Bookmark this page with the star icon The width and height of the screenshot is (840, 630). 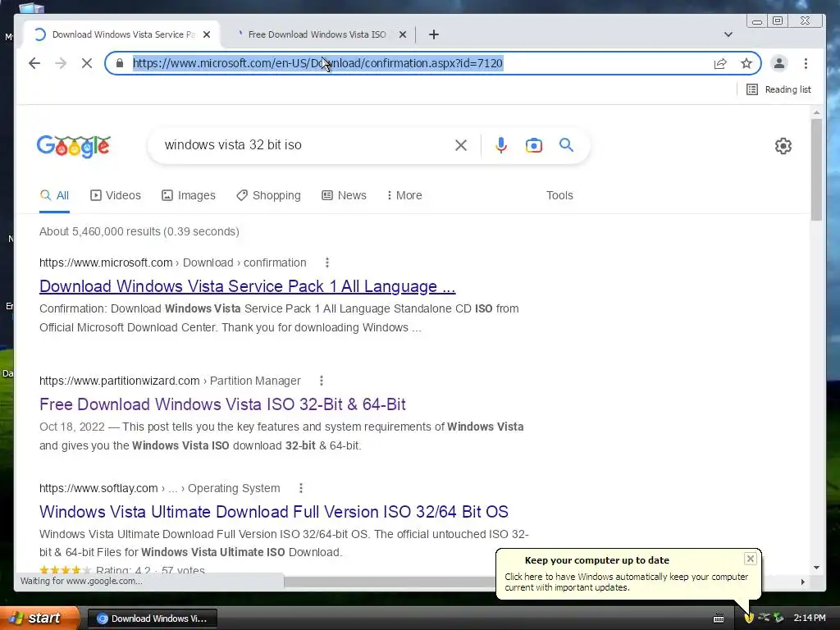[x=746, y=63]
